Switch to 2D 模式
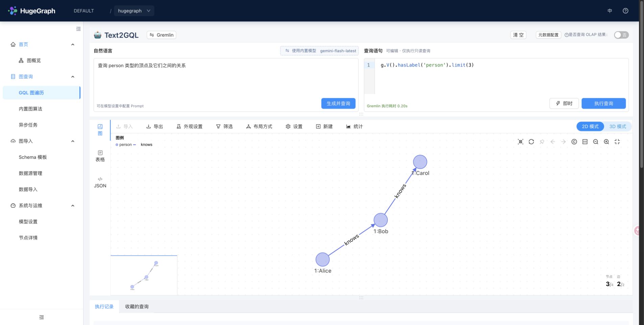644x325 pixels. [590, 127]
